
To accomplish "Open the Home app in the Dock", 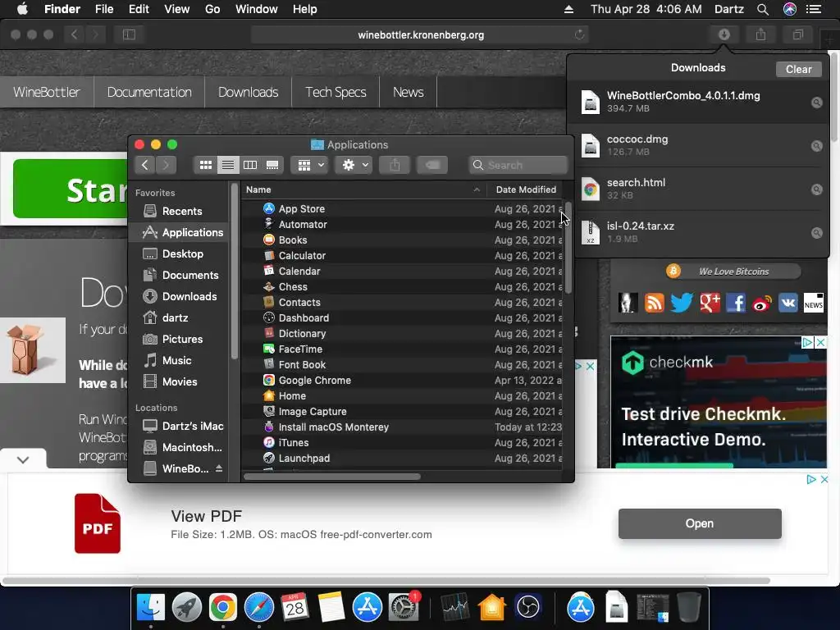I will tap(492, 607).
